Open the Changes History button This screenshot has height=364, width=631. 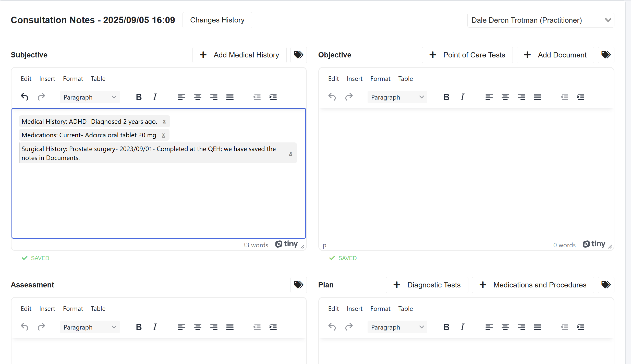point(217,20)
